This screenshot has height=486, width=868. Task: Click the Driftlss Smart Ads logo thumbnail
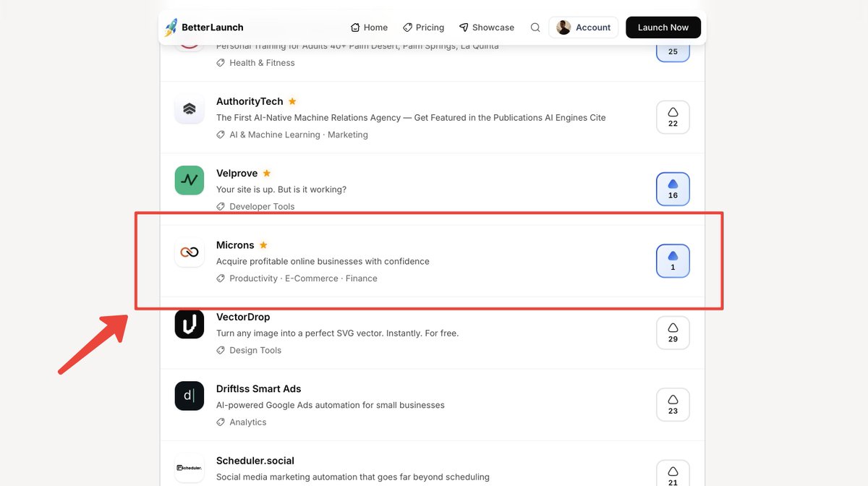click(190, 396)
